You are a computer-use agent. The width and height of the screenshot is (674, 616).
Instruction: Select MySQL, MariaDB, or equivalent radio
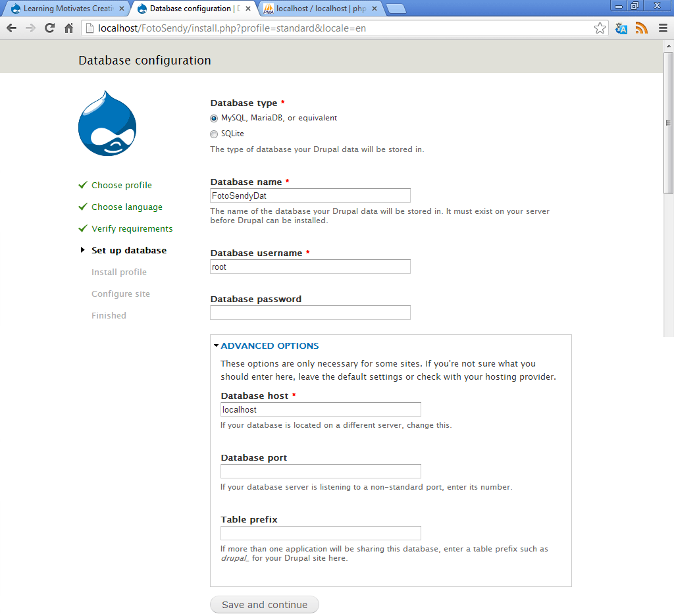[x=214, y=118]
